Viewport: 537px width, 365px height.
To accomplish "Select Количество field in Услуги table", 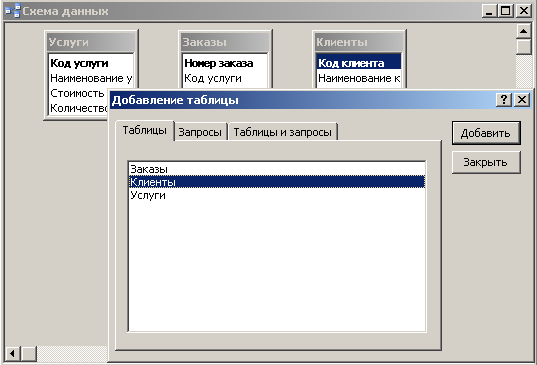I will click(78, 108).
